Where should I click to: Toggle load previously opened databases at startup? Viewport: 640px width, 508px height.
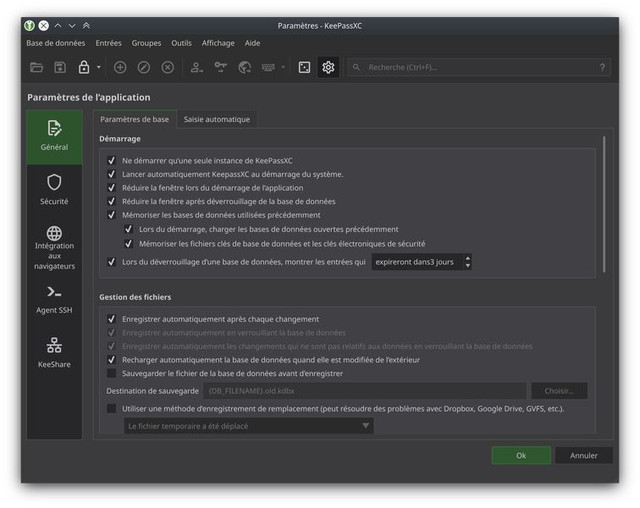tap(128, 229)
